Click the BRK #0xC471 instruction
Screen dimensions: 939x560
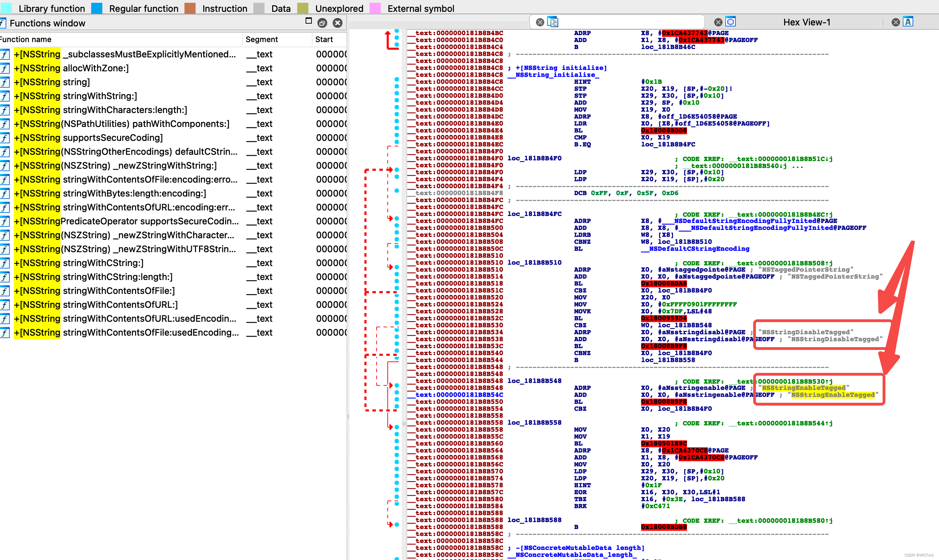click(x=622, y=506)
